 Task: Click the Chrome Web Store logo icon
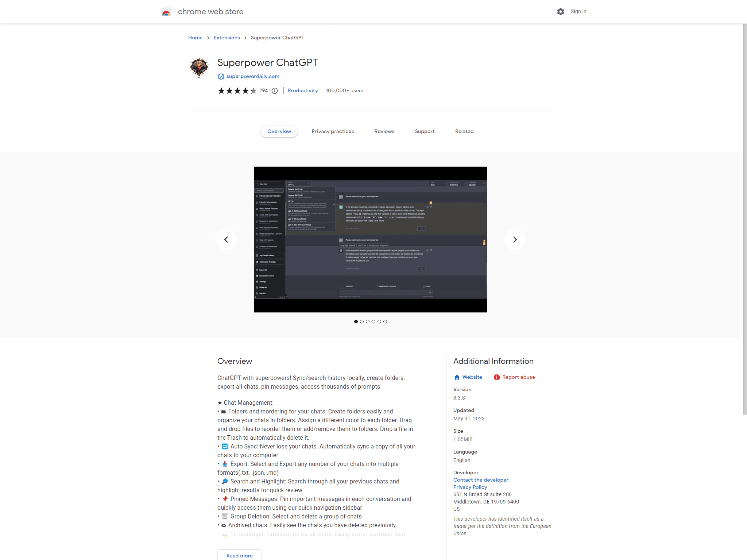point(166,12)
